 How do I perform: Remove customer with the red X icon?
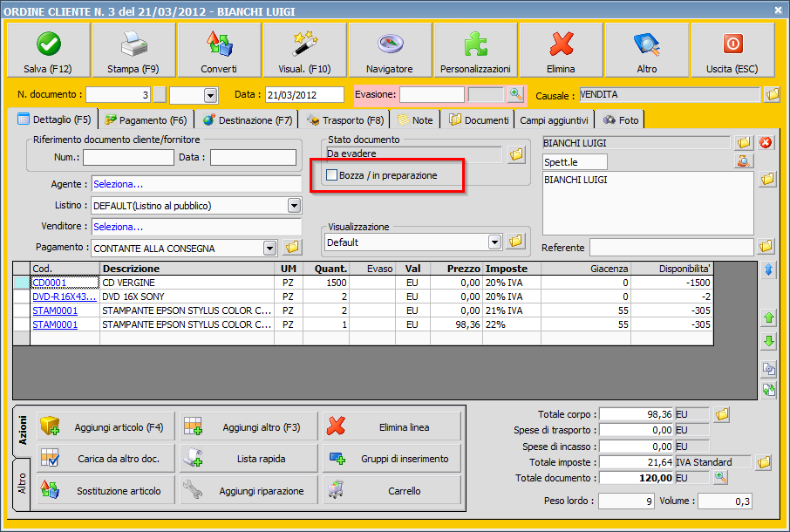click(766, 143)
